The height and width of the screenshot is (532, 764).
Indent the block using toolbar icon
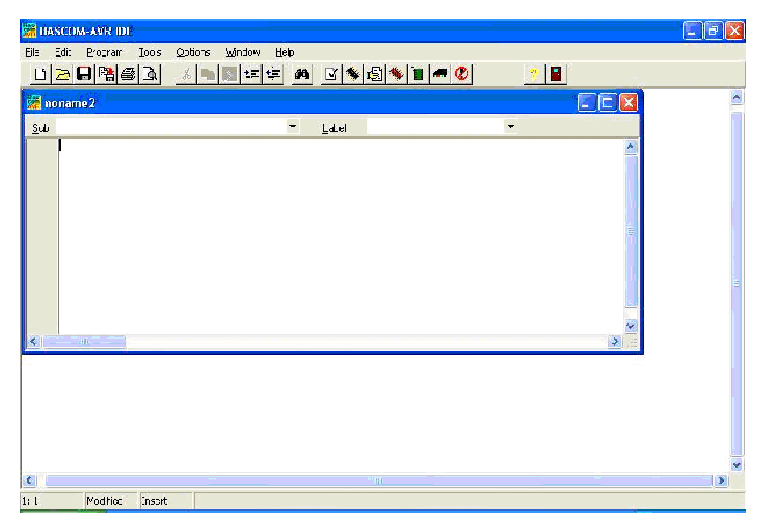251,74
